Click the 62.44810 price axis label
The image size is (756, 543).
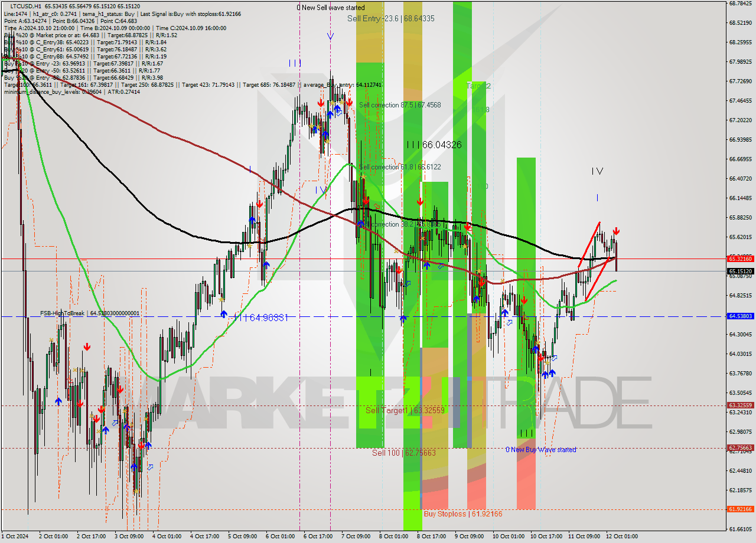pos(740,471)
